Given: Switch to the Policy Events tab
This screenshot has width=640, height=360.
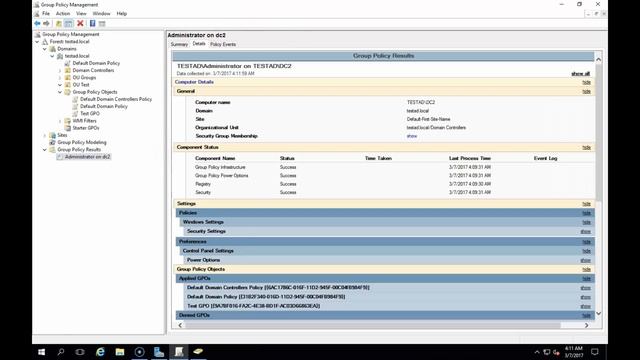Looking at the screenshot, I should (x=223, y=44).
